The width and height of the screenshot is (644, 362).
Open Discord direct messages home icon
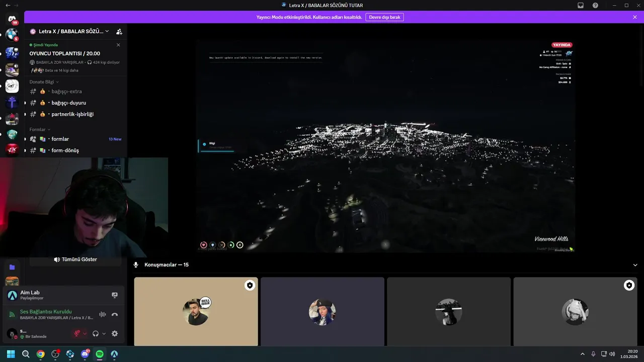point(12,19)
